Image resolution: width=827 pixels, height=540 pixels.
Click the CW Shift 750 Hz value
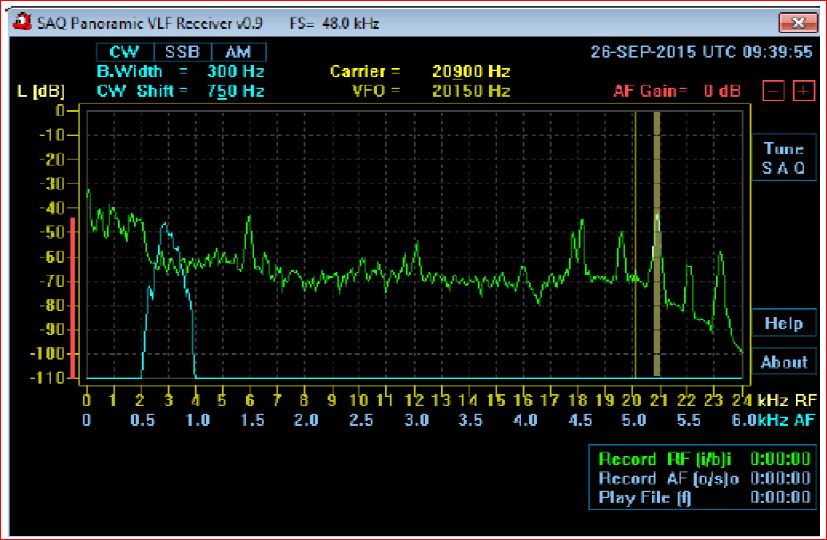point(235,91)
